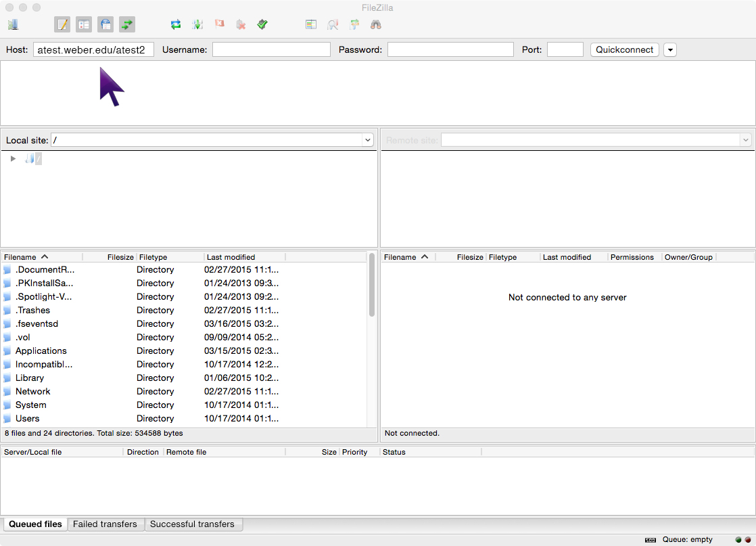
Task: Open the Site Manager
Action: 13,25
